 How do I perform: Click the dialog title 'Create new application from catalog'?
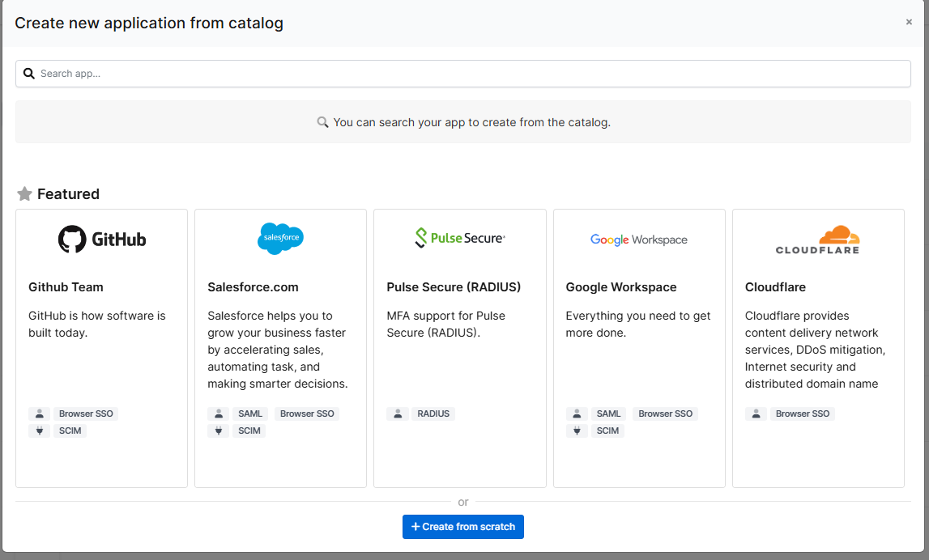click(149, 23)
